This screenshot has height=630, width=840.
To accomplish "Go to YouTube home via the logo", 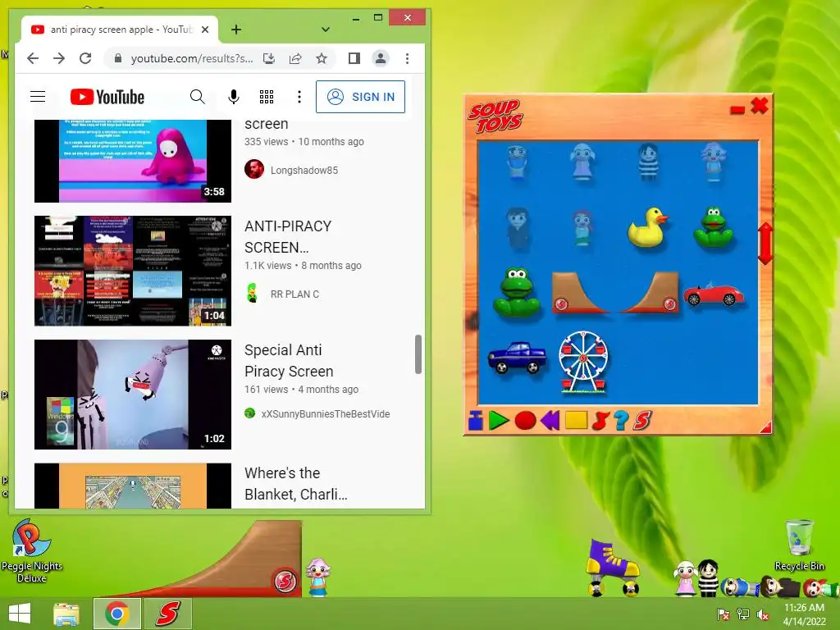I will pos(107,97).
